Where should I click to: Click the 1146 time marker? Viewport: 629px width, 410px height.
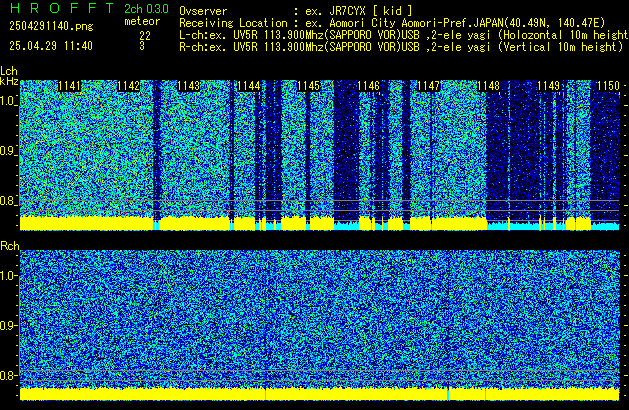click(368, 86)
